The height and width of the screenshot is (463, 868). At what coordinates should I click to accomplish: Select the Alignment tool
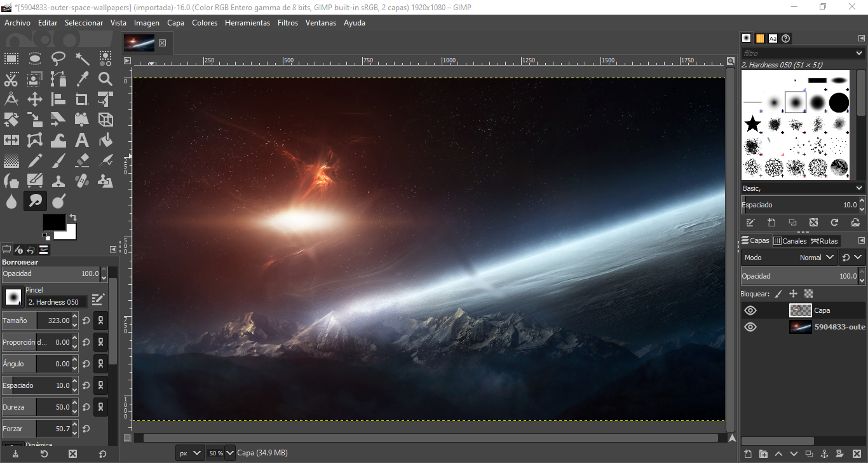tap(58, 99)
